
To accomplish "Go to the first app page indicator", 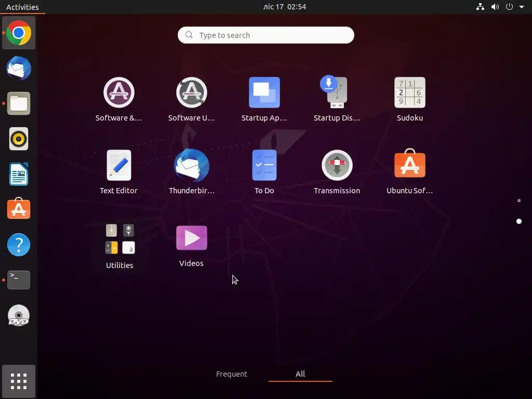I will point(519,201).
